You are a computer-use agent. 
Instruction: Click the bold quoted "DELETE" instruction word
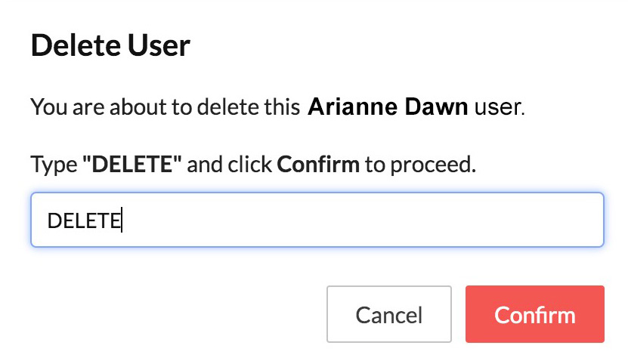pyautogui.click(x=132, y=164)
